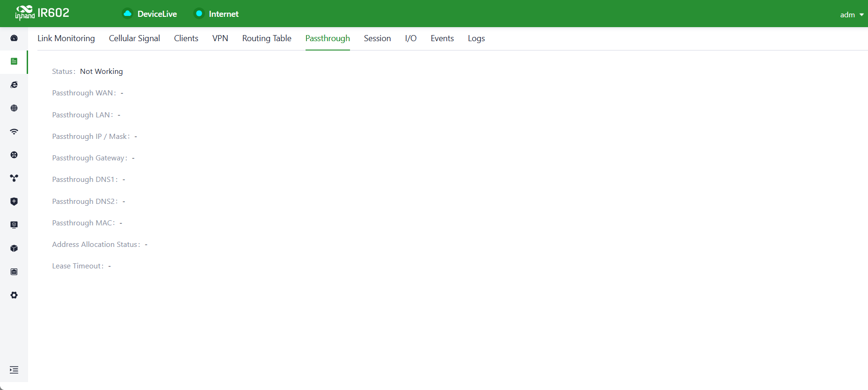
Task: Open the I/O tab
Action: coord(411,38)
